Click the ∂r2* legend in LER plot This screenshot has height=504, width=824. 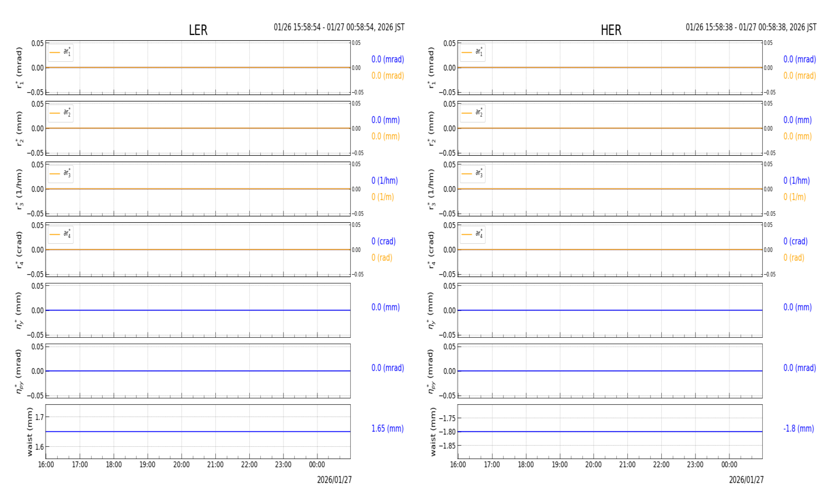pos(61,113)
